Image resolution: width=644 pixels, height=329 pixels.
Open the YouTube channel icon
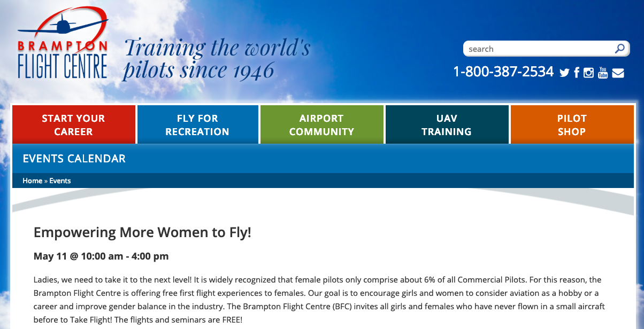[603, 73]
